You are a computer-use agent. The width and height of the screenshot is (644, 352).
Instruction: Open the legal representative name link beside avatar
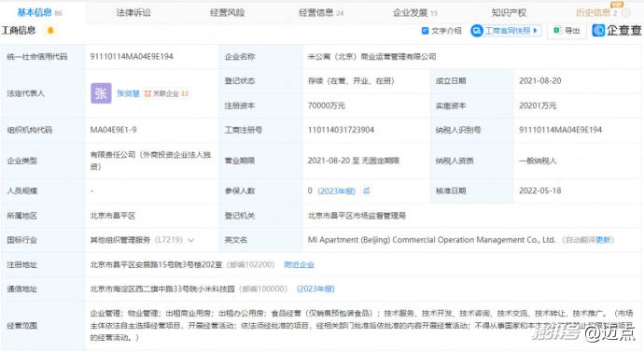click(x=128, y=93)
